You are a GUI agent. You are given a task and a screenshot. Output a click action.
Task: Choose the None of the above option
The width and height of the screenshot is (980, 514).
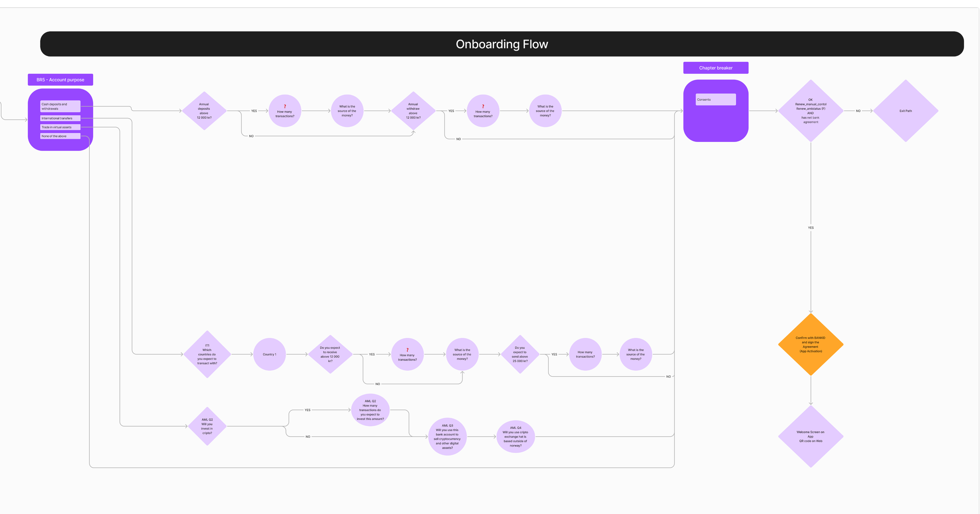[60, 136]
